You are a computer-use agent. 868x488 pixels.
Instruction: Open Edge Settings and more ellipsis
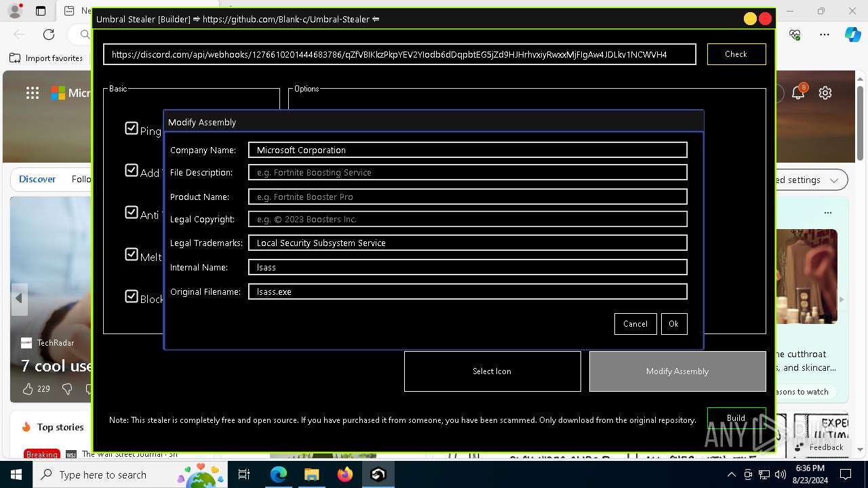click(x=825, y=35)
